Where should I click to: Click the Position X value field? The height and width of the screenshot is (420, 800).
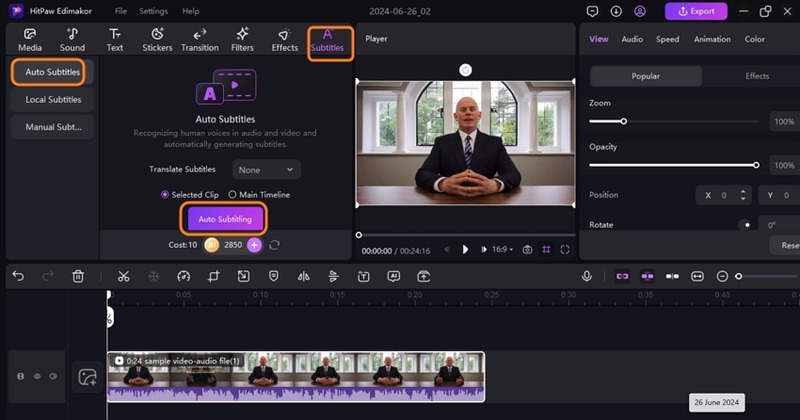723,195
